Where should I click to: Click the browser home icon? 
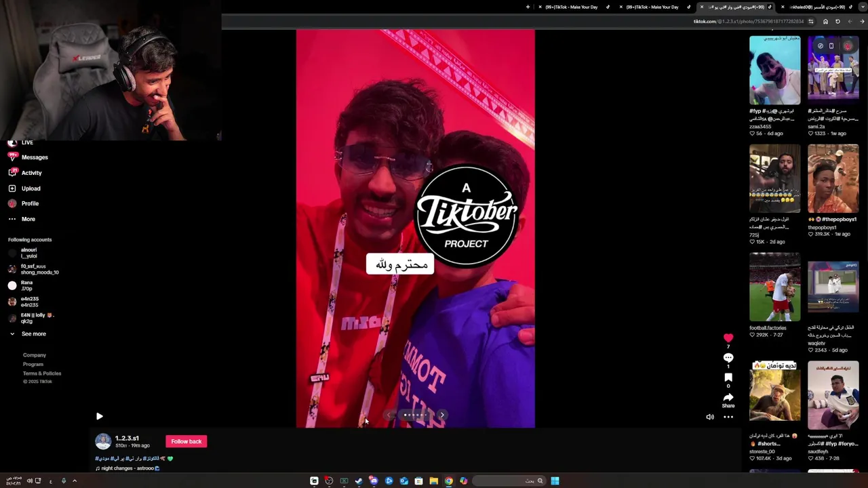pyautogui.click(x=825, y=22)
